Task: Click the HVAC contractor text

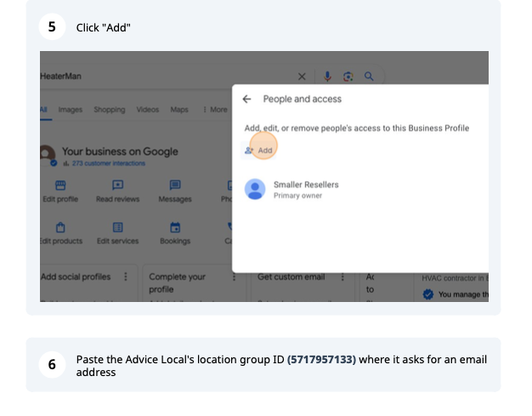Action: pyautogui.click(x=455, y=278)
